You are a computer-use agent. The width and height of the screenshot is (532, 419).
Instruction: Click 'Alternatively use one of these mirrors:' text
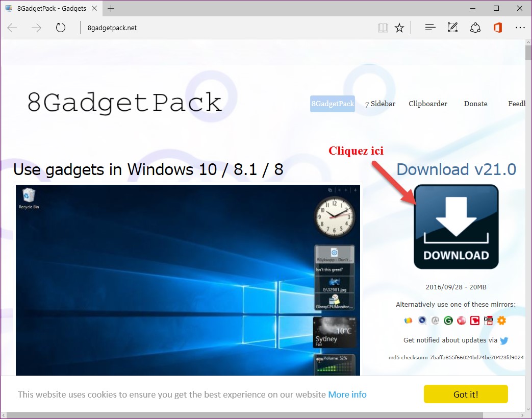tap(455, 305)
